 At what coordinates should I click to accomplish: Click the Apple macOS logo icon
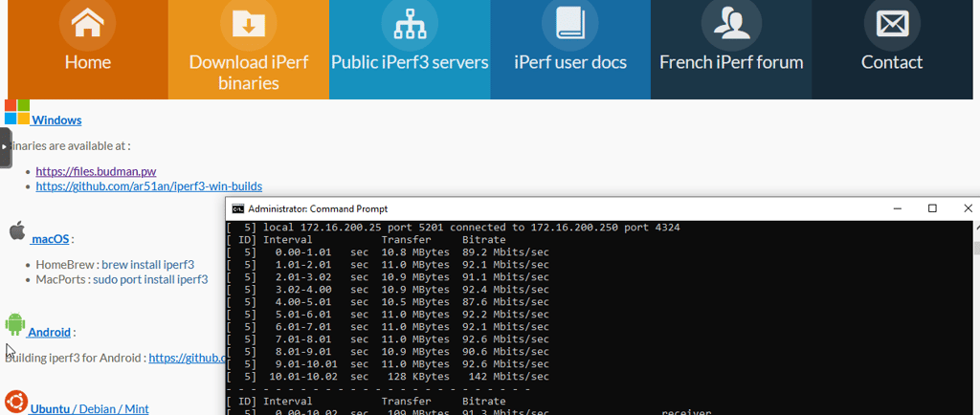17,229
